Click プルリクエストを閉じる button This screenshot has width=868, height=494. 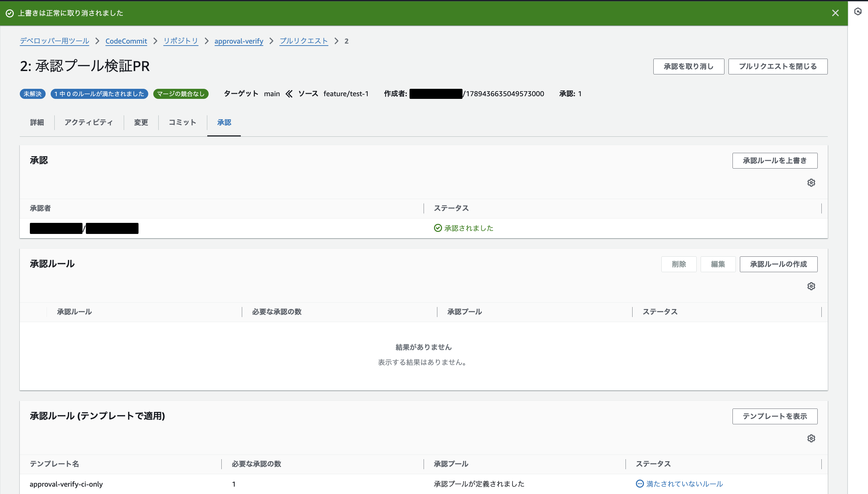(x=778, y=66)
